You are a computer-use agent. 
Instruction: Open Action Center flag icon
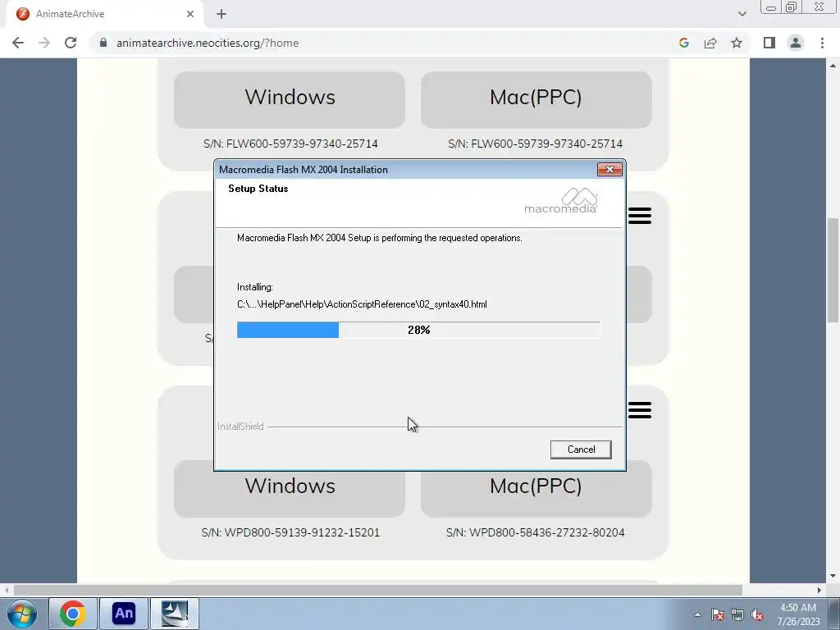[718, 615]
